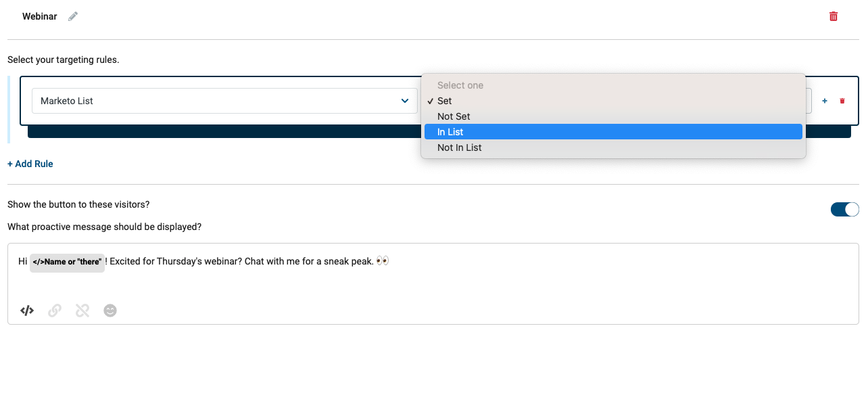The width and height of the screenshot is (868, 412).
Task: Delete the Webinar with the red trash icon
Action: tap(834, 16)
